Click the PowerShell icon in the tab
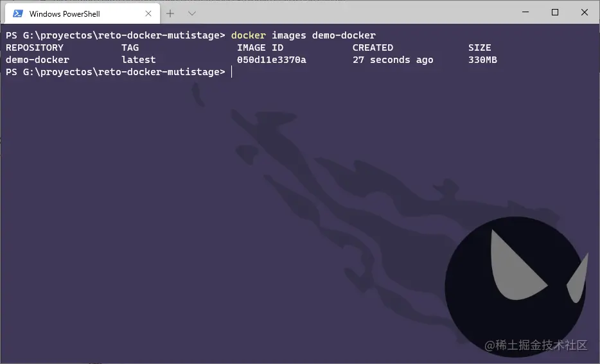Image resolution: width=600 pixels, height=364 pixels. [x=18, y=13]
